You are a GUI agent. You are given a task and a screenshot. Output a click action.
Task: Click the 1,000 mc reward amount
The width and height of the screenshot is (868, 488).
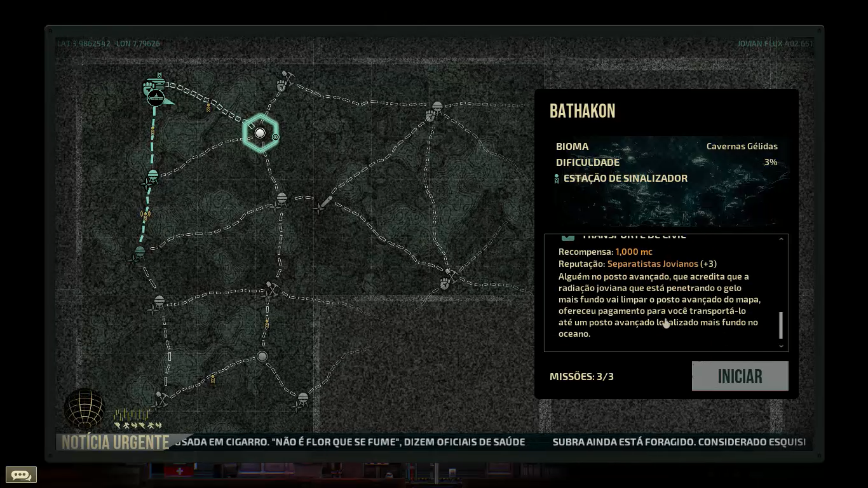click(x=634, y=252)
